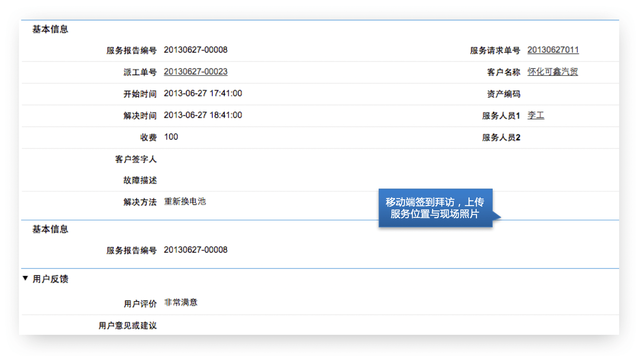Click the 客户名称 label
This screenshot has width=644, height=356.
503,72
